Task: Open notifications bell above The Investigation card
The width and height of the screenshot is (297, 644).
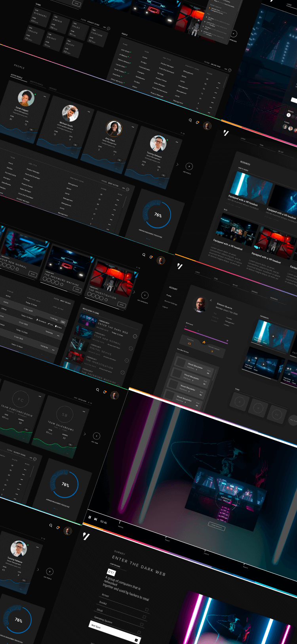Action: click(151, 257)
